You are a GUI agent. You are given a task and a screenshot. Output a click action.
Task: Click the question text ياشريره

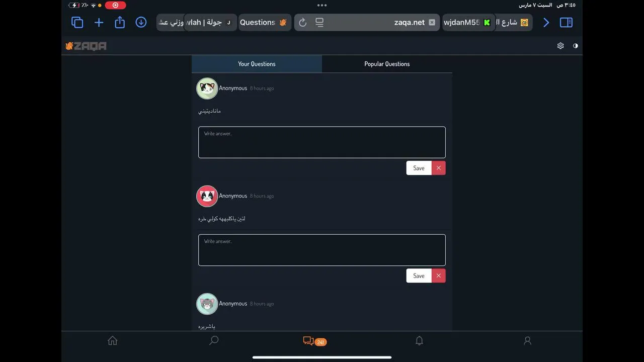point(207,326)
